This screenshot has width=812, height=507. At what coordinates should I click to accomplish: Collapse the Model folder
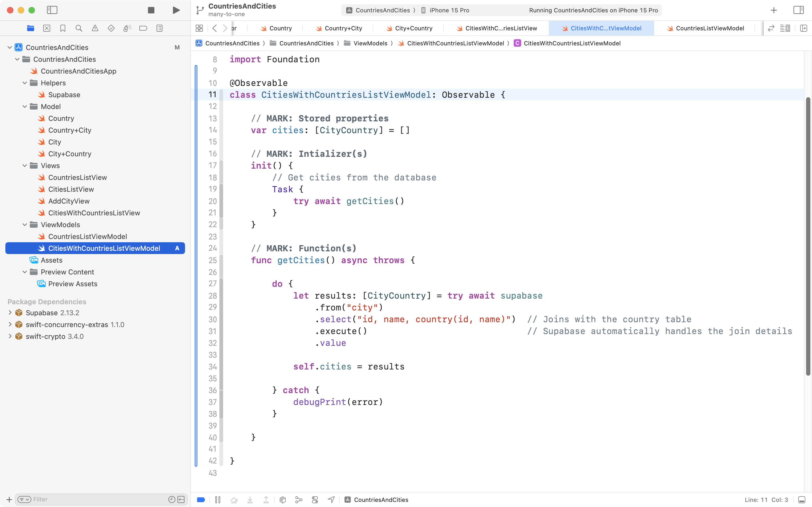click(24, 106)
